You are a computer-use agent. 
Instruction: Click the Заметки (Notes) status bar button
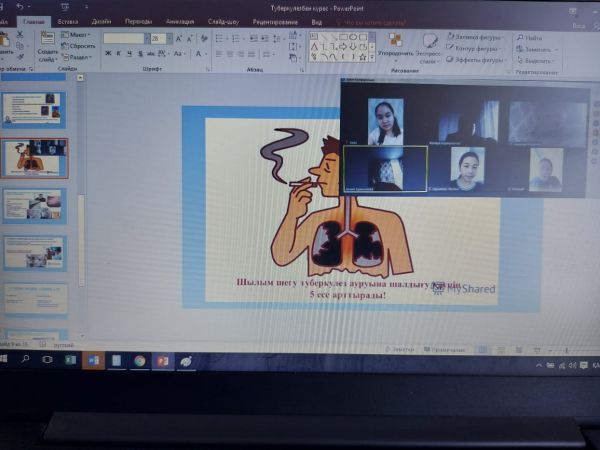[401, 349]
